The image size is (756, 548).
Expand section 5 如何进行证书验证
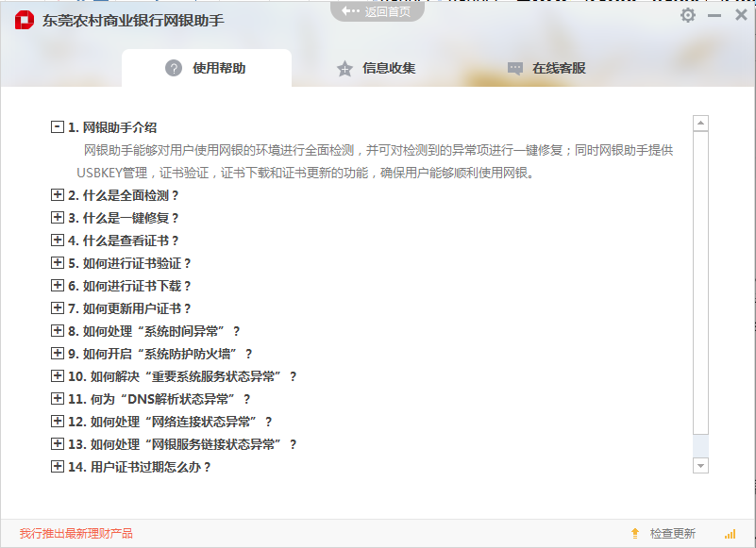[x=58, y=262]
